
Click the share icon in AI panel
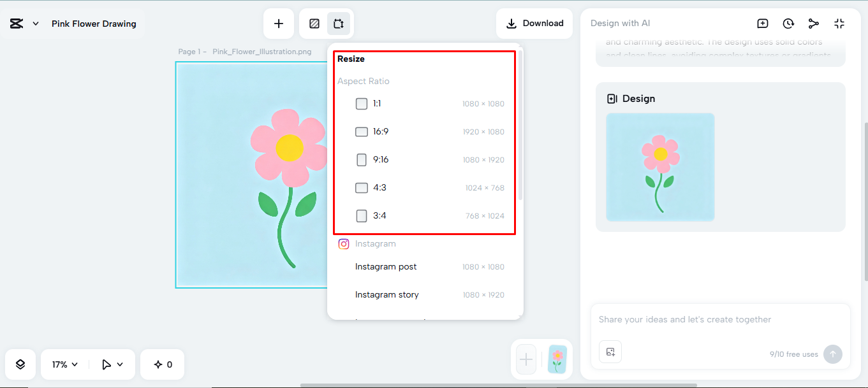[814, 23]
